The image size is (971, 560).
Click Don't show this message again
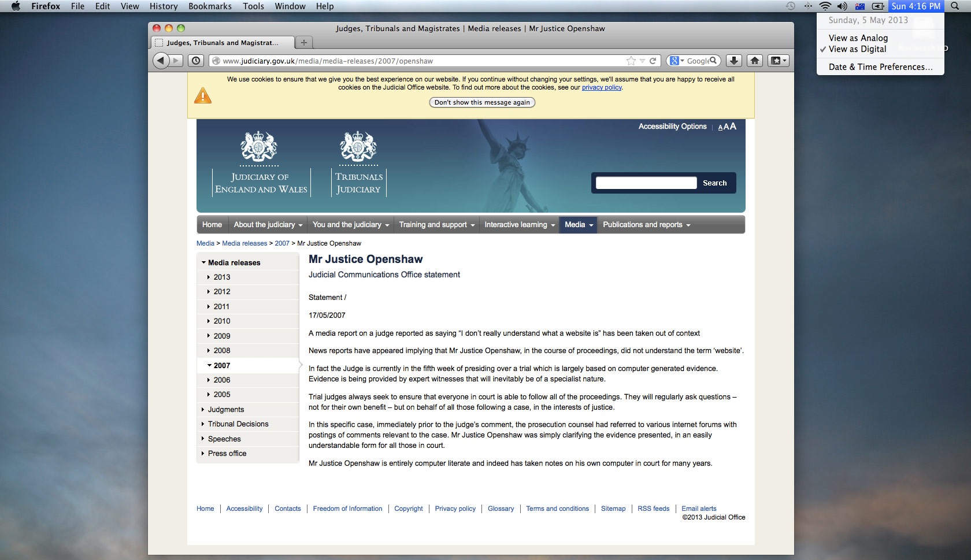[x=482, y=102]
